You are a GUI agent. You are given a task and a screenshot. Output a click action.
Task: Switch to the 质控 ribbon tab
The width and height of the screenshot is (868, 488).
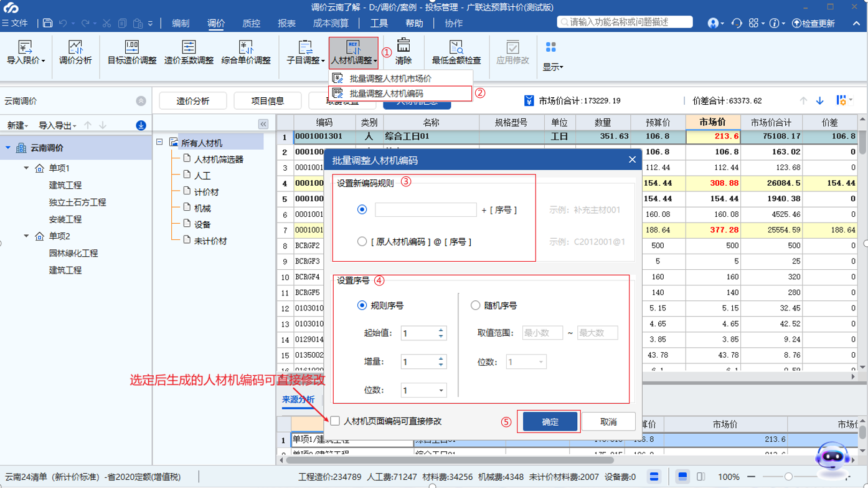tap(251, 23)
